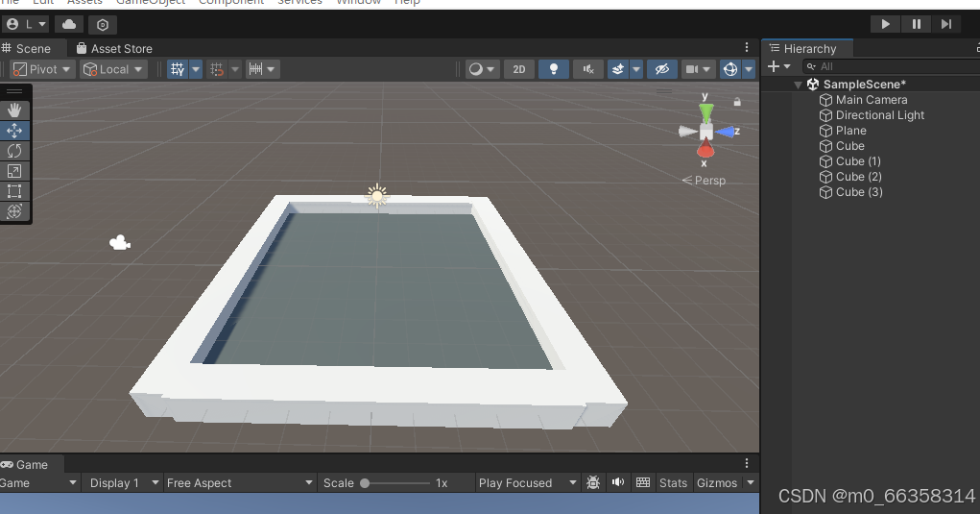
Task: Open the Free Aspect dropdown
Action: click(x=239, y=482)
